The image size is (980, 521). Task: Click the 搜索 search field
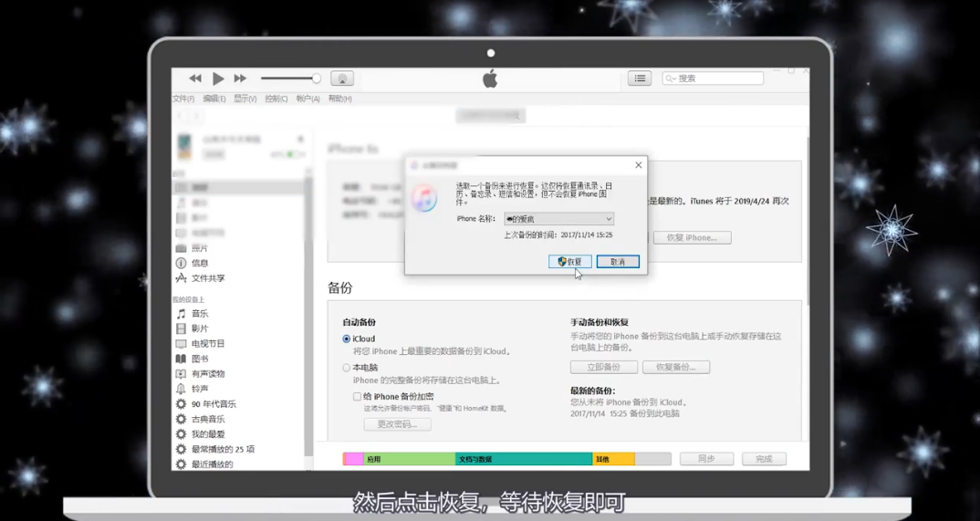pyautogui.click(x=713, y=78)
